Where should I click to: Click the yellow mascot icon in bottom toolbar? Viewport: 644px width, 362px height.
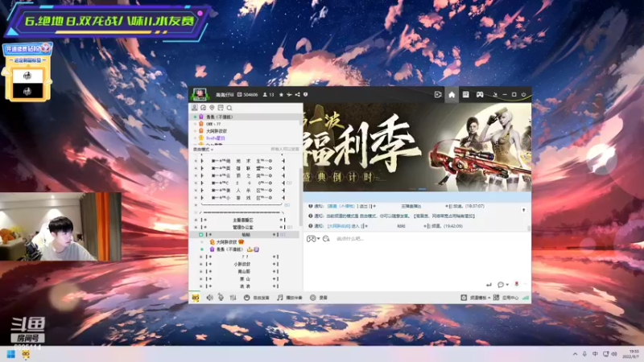[x=196, y=298]
